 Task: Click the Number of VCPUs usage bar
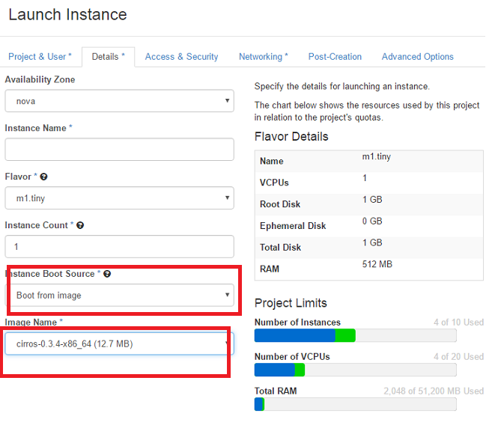click(x=355, y=370)
